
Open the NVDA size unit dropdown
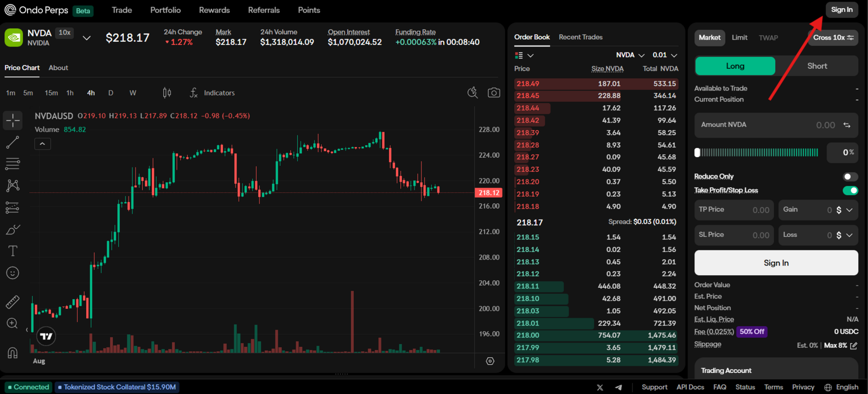click(x=630, y=55)
